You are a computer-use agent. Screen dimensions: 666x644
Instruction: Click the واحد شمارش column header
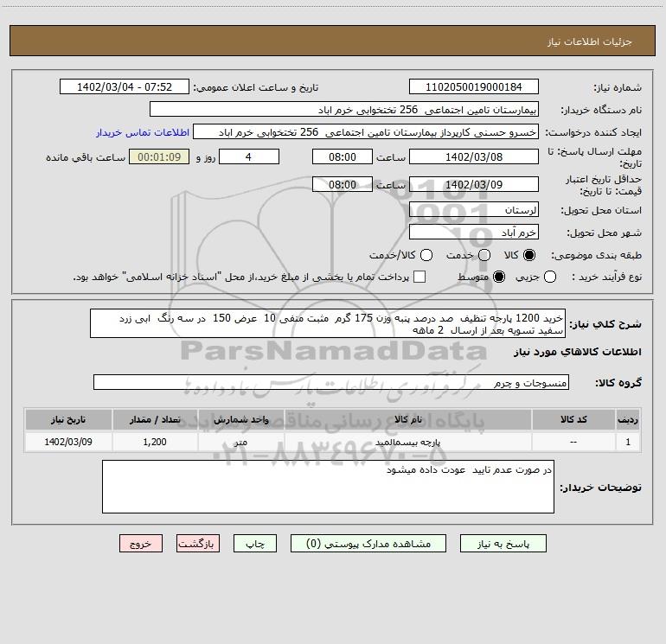[240, 419]
